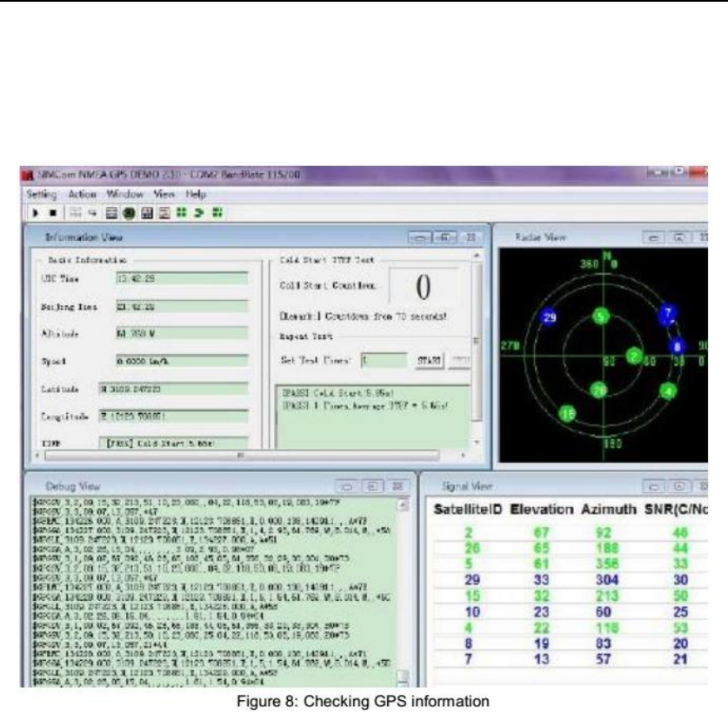Click the large cold start countdown 0 display
Screen dimensions: 728x714
[x=423, y=287]
